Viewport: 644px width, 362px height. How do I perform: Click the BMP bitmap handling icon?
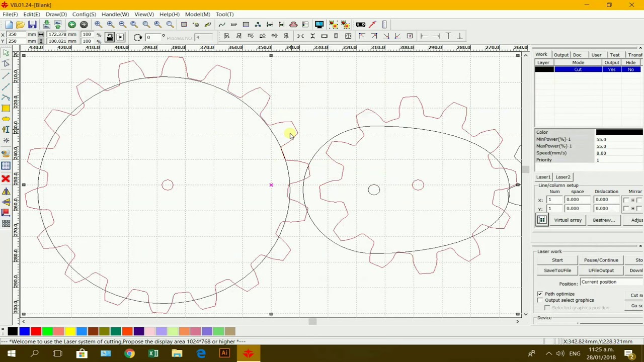click(234, 25)
